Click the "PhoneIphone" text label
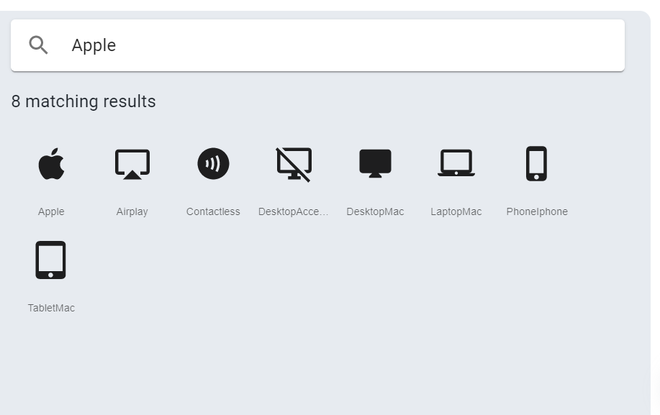Screen dimensions: 660x415 [x=537, y=211]
